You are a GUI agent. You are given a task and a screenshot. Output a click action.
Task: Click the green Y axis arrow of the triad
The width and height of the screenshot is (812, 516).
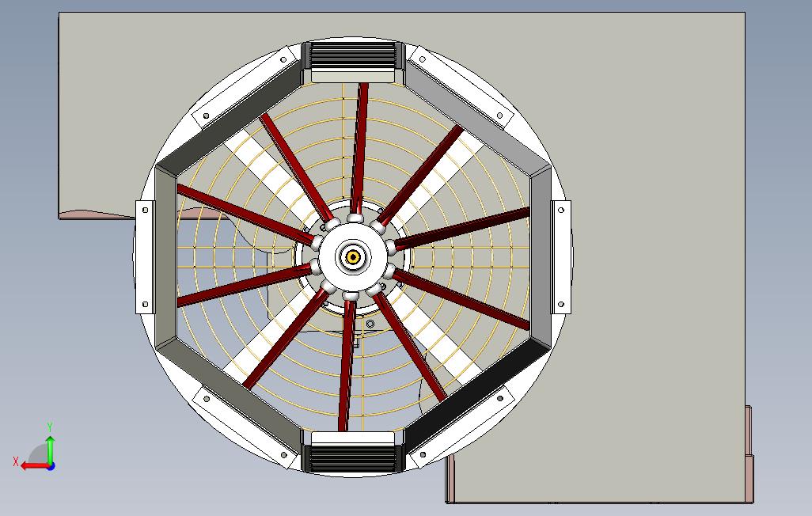50,449
